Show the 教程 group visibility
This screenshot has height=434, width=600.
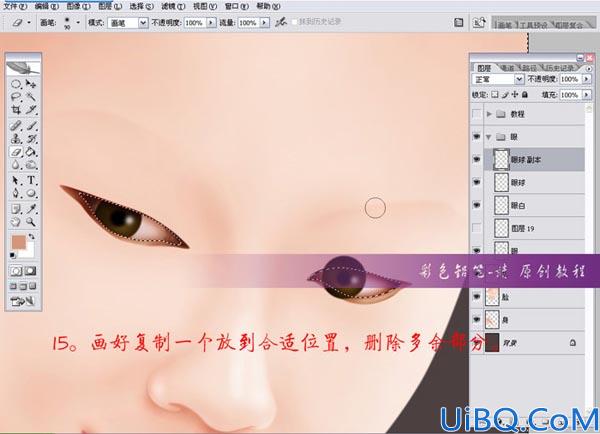click(477, 114)
